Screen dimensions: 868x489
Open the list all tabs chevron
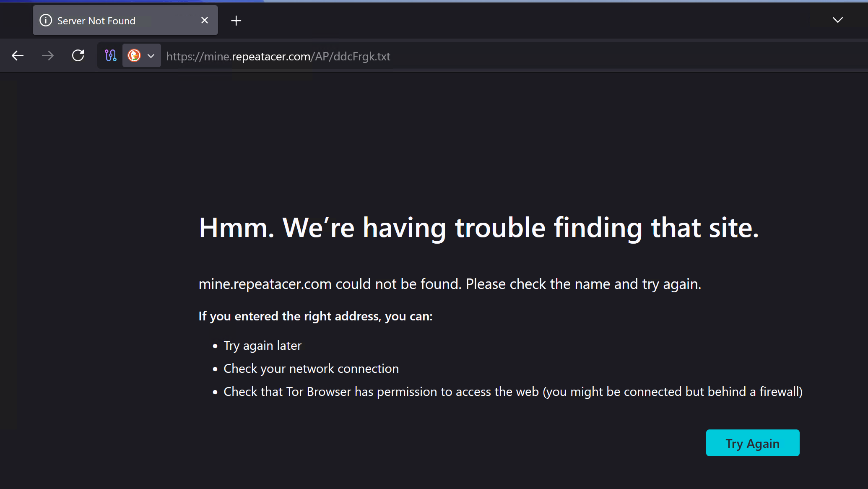[837, 20]
